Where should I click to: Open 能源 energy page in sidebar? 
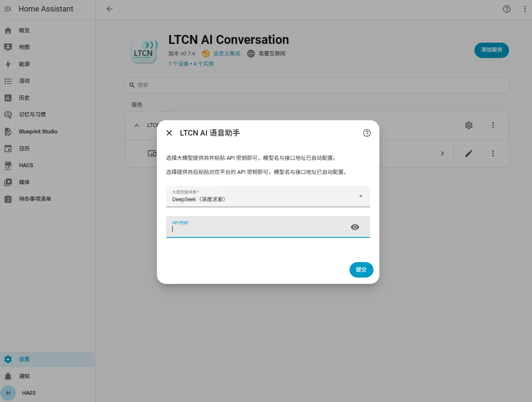[x=47, y=64]
